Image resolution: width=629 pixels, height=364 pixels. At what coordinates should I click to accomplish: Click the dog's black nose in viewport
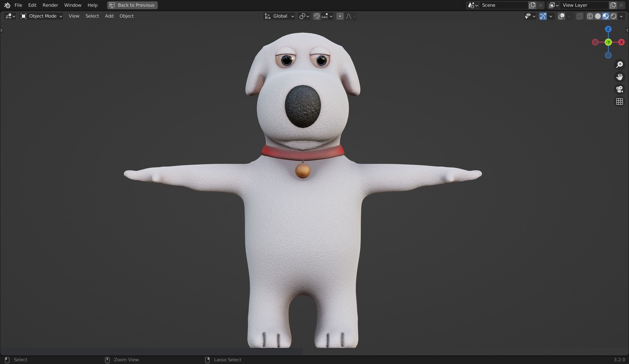(x=302, y=107)
